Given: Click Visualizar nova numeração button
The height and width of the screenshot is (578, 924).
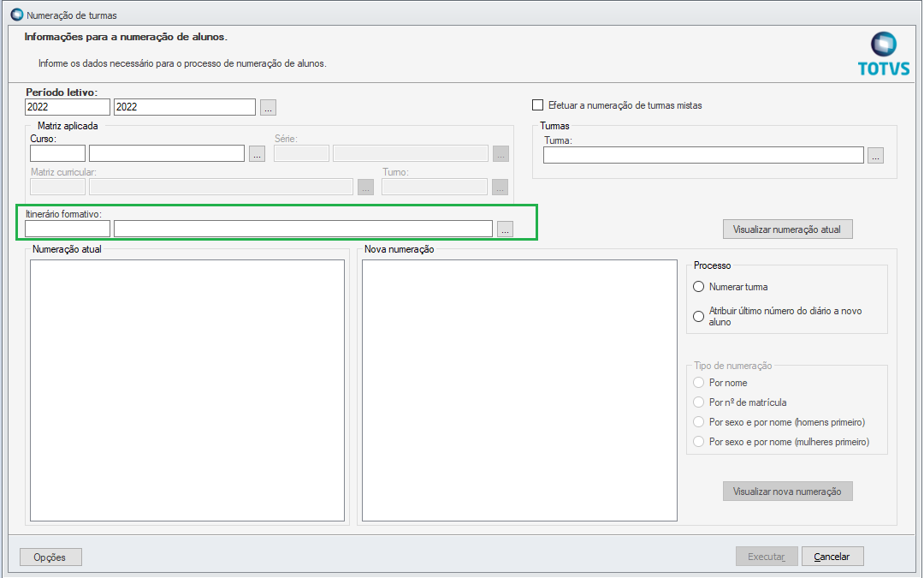Looking at the screenshot, I should click(787, 492).
